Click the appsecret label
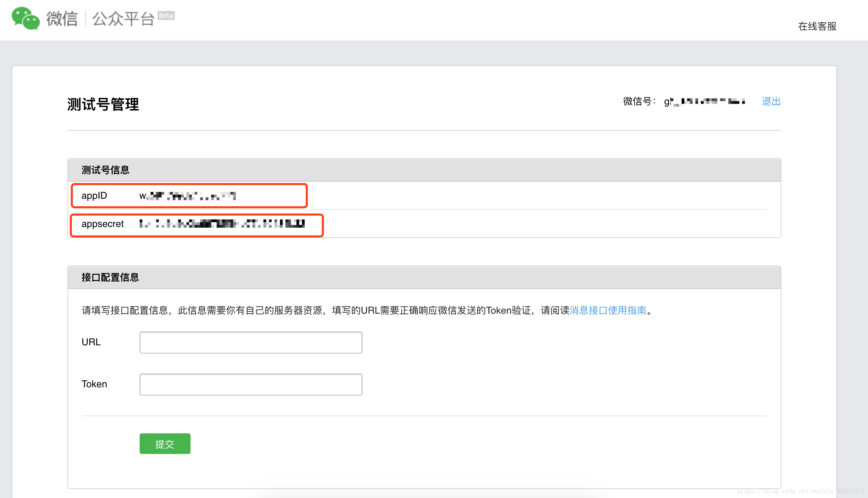Screen dimensions: 868x498 click(102, 224)
